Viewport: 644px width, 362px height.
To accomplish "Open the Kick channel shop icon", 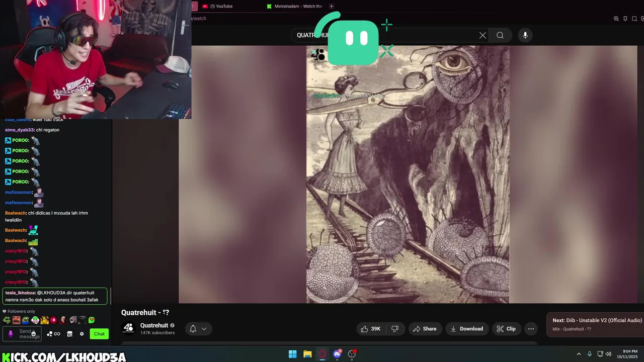I will [69, 334].
